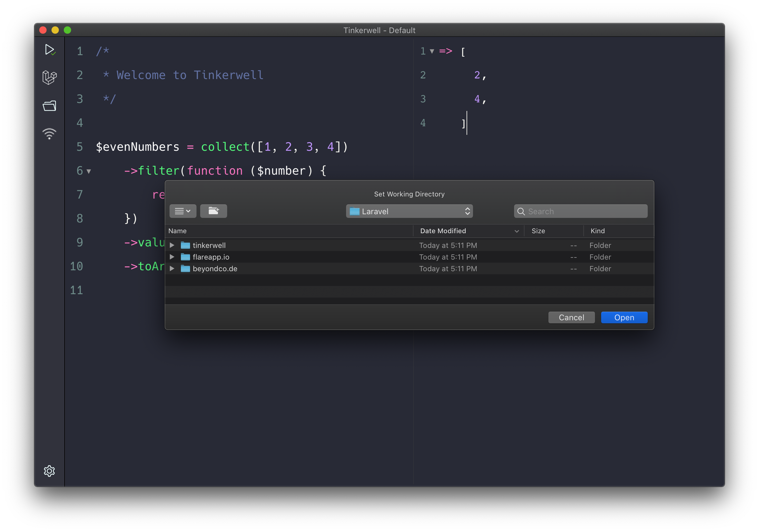The width and height of the screenshot is (759, 532).
Task: Expand the tinkerwell folder
Action: point(172,245)
